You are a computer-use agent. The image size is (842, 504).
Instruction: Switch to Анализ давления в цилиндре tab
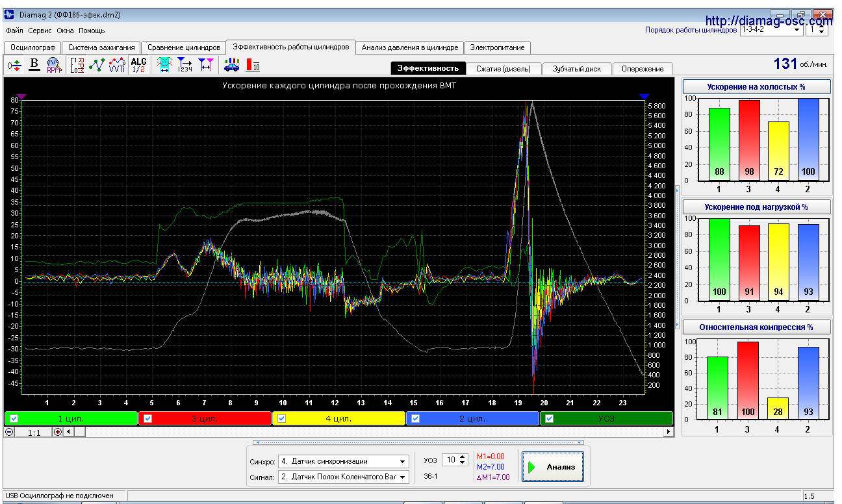coord(410,47)
